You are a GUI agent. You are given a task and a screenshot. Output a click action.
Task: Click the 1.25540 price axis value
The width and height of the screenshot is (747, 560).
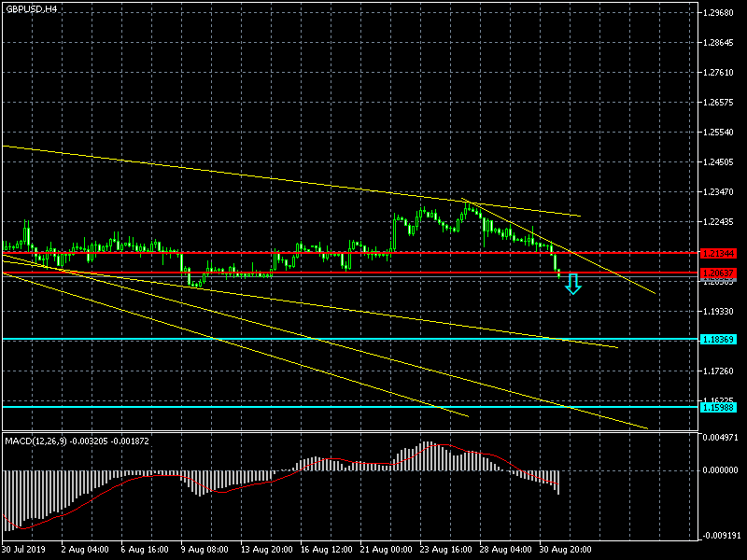pyautogui.click(x=718, y=132)
